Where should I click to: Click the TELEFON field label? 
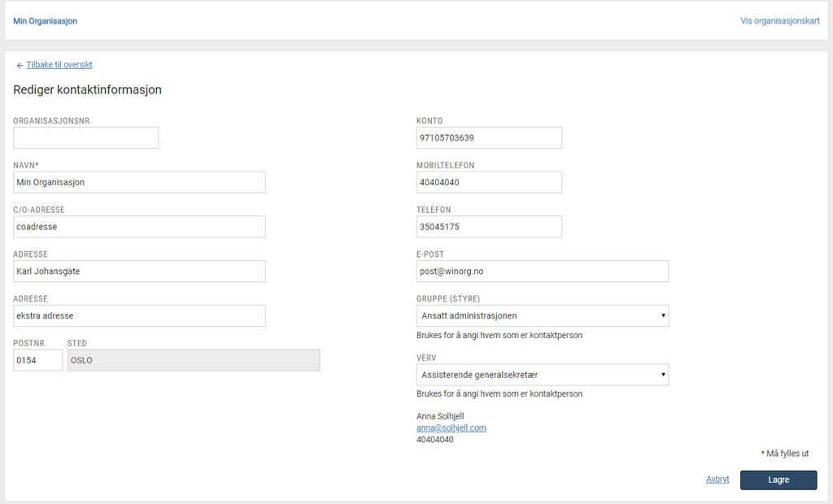coord(434,210)
